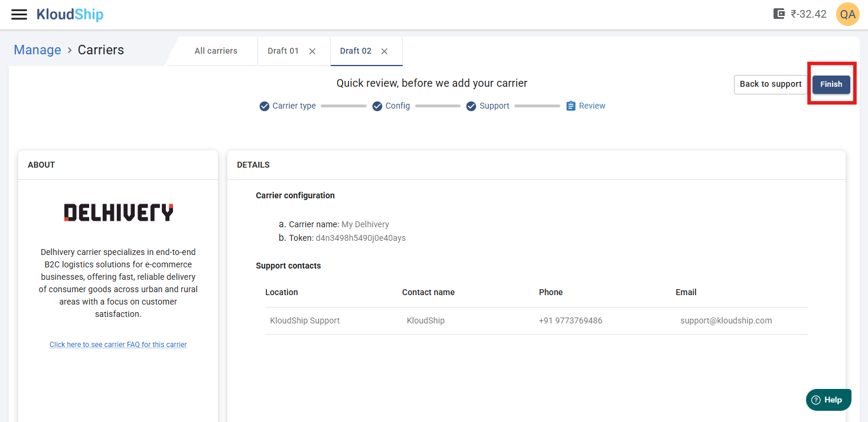
Task: Click the Finish button
Action: tap(831, 84)
